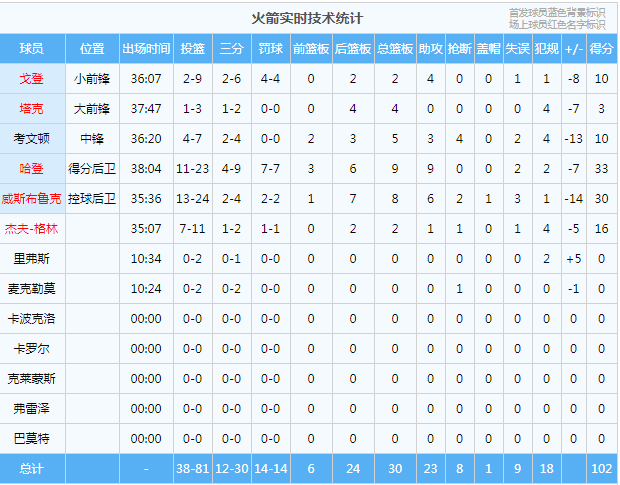Click 塔克's position cell 大前锋
The height and width of the screenshot is (485, 620).
pos(92,109)
